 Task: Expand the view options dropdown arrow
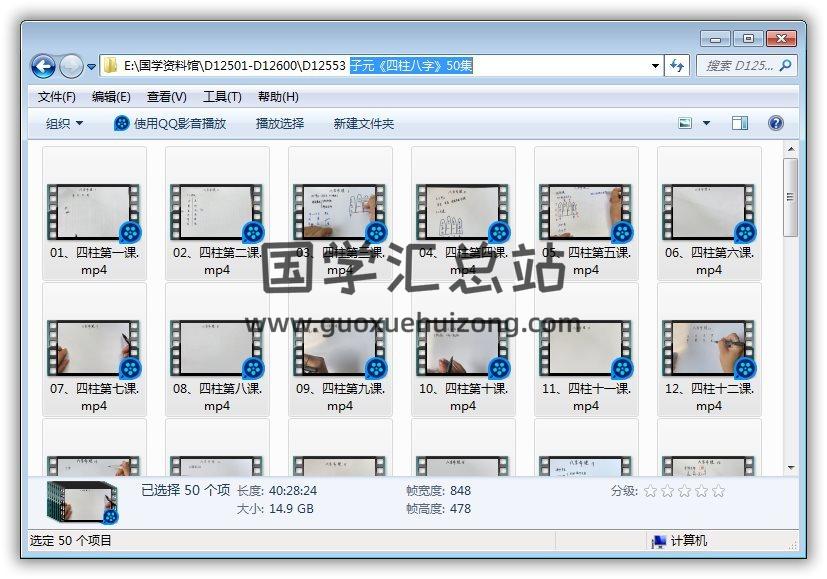(x=706, y=123)
